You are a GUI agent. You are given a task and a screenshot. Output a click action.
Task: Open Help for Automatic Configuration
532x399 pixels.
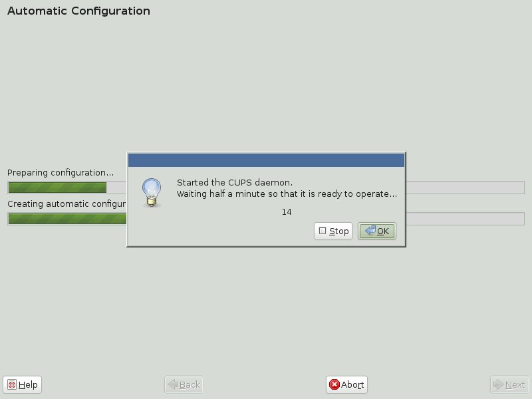click(23, 385)
